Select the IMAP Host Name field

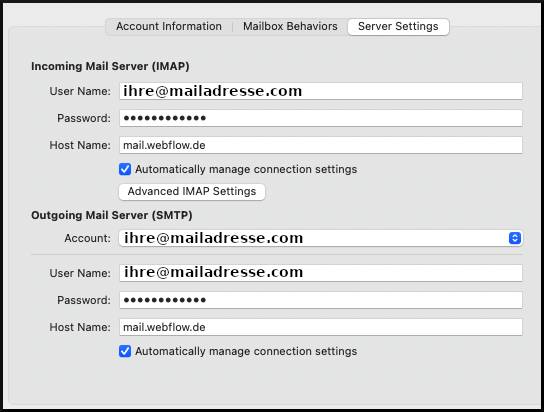321,145
